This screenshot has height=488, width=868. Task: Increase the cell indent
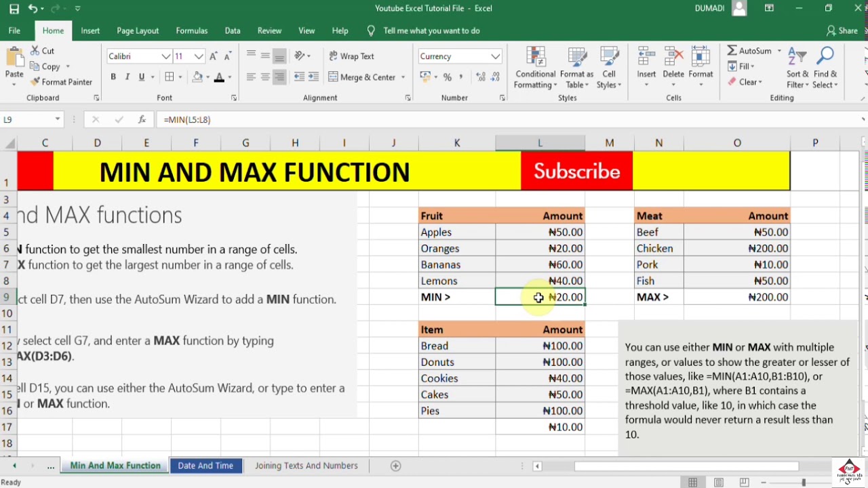(313, 77)
